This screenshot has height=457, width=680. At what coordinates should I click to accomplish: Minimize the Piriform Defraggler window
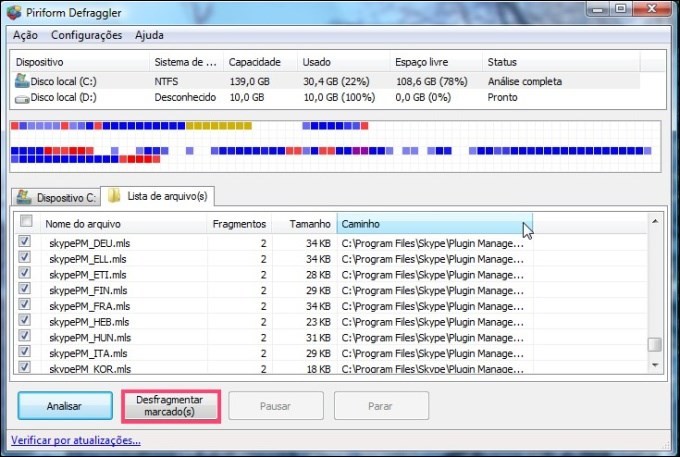point(598,9)
